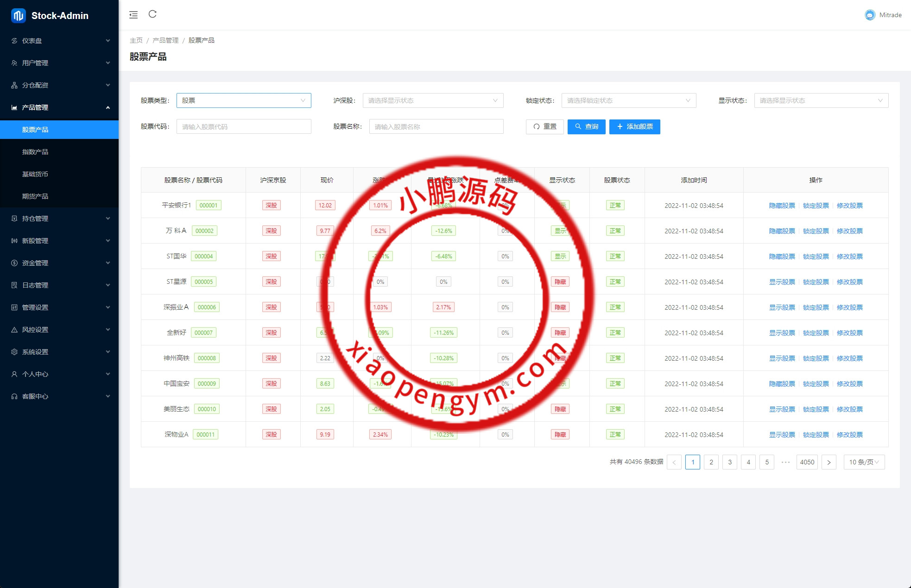Screen dimensions: 911x588
Task: Click the 仪表盘 dashboard icon in sidebar
Action: [14, 41]
